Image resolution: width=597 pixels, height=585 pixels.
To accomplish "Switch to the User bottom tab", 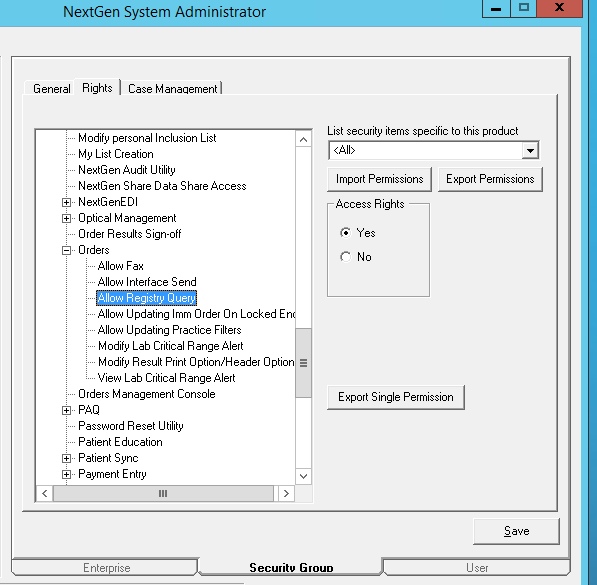I will pos(477,567).
